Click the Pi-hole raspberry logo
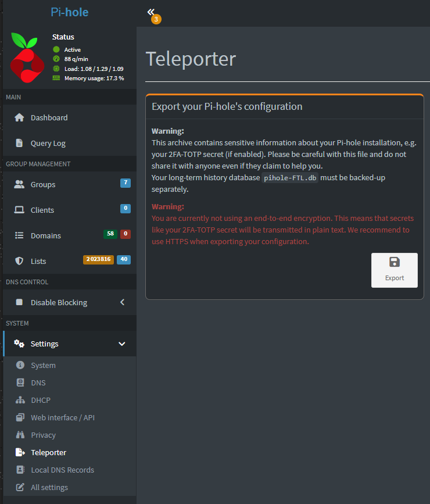The image size is (430, 504). tap(27, 58)
